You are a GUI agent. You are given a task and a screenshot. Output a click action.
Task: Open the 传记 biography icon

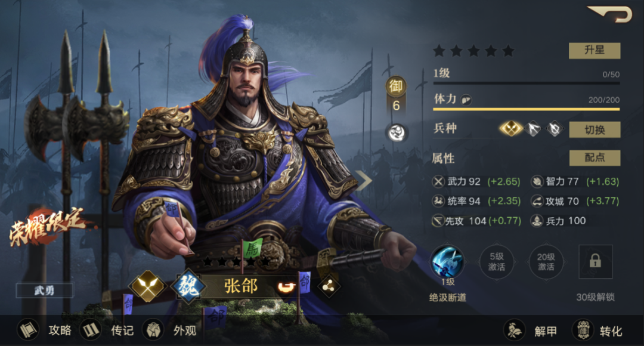click(x=91, y=330)
